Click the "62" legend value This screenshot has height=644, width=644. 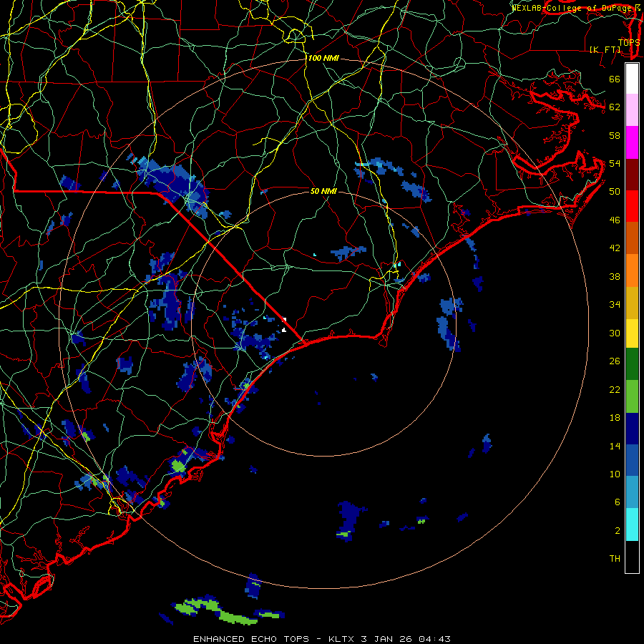[615, 107]
